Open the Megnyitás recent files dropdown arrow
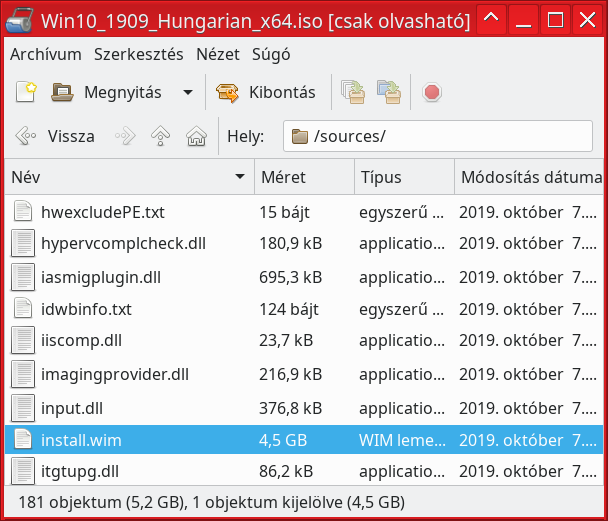The image size is (608, 521). coord(188,93)
